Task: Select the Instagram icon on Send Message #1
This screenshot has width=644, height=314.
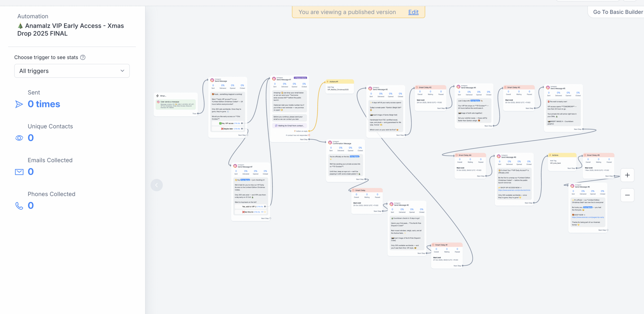Action: click(x=274, y=79)
